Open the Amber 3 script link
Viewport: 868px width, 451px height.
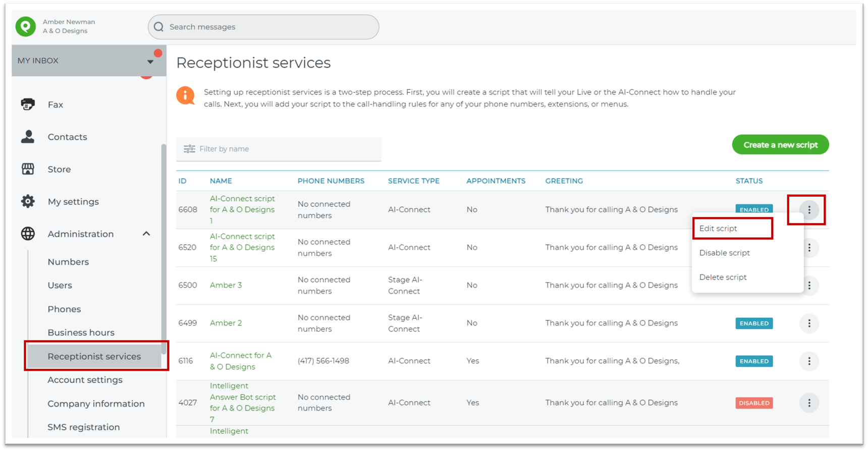[226, 285]
